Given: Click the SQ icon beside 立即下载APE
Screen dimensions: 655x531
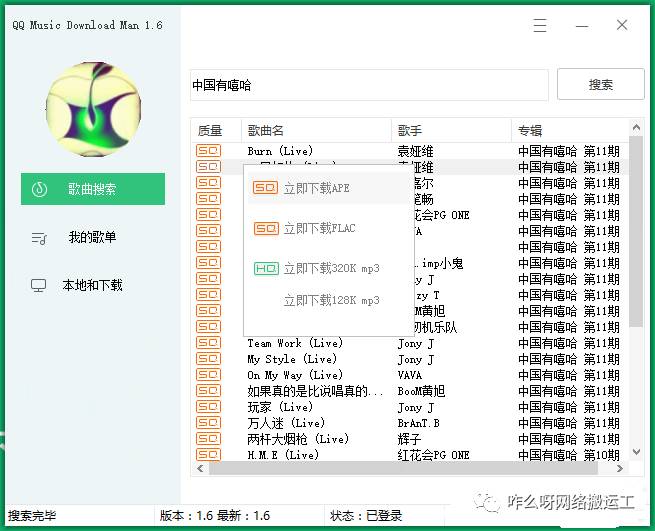Looking at the screenshot, I should pyautogui.click(x=265, y=188).
